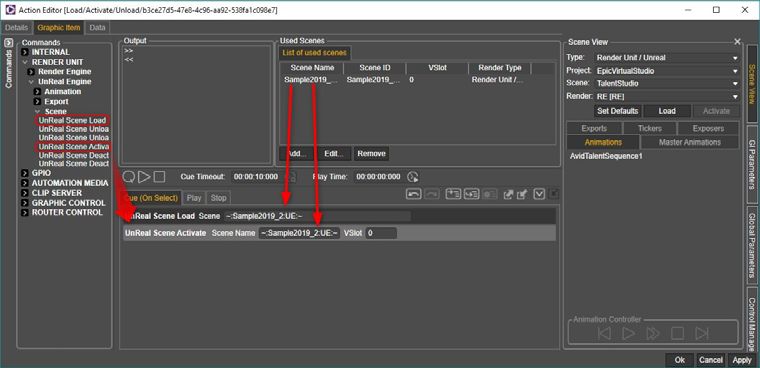
Task: Click Animation Controller skip-to-start icon
Action: pyautogui.click(x=604, y=334)
